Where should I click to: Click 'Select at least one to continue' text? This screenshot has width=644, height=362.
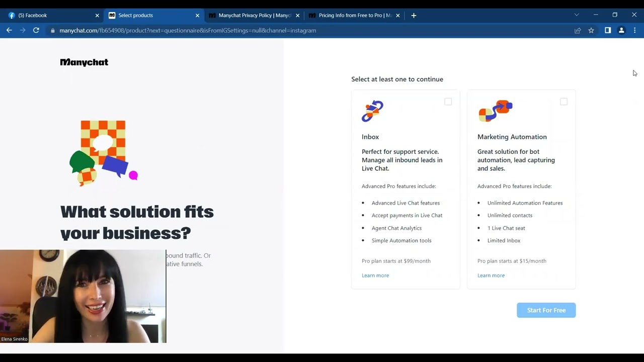coord(397,79)
